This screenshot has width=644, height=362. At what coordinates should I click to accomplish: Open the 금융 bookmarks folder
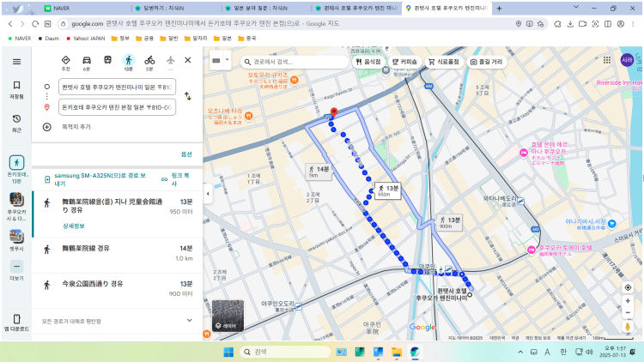(x=144, y=38)
